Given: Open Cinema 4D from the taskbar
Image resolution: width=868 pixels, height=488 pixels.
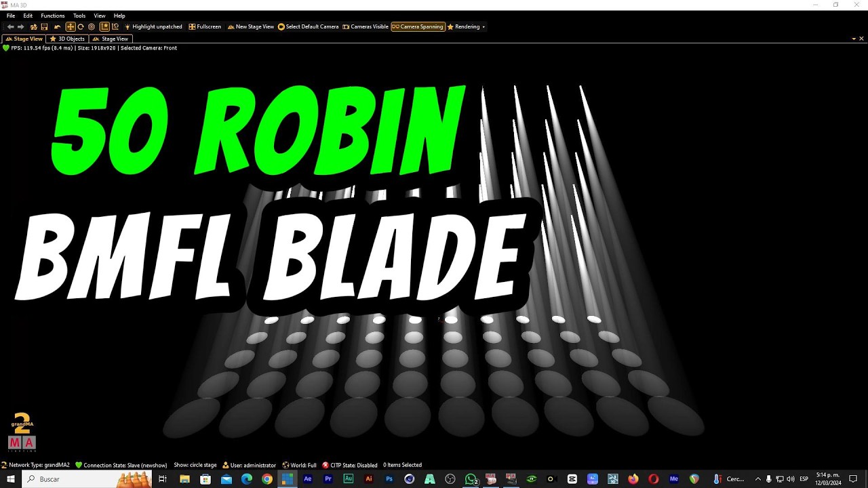Looking at the screenshot, I should 410,479.
